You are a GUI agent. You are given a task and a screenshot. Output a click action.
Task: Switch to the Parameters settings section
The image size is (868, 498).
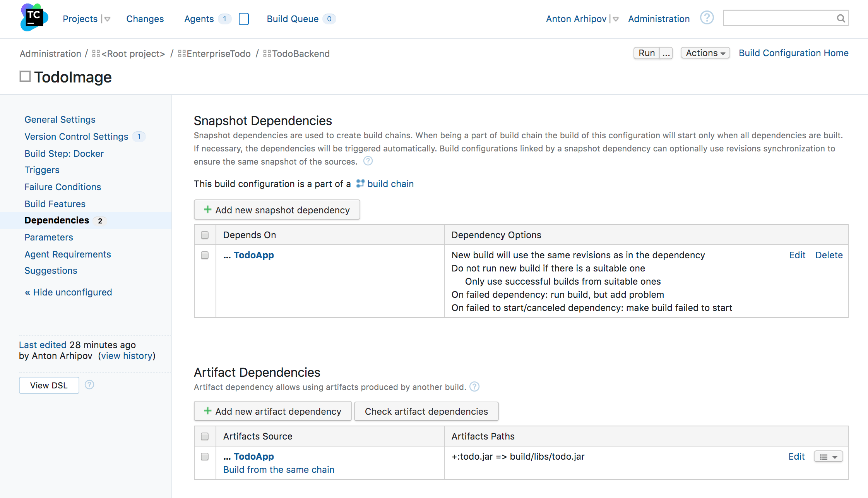pos(48,237)
